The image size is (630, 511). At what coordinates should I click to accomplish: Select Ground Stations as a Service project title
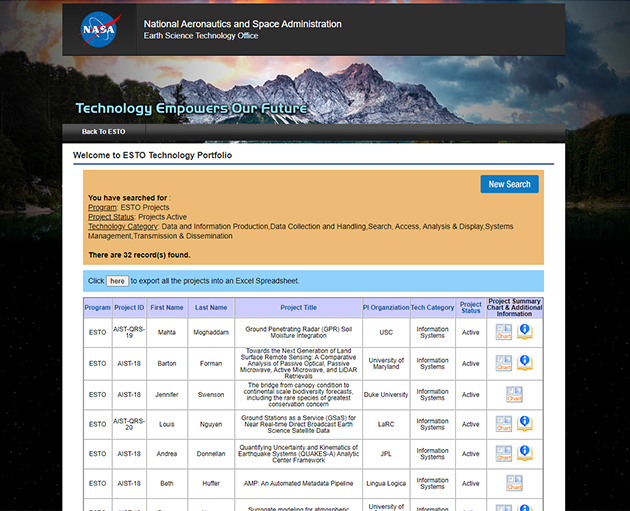point(299,424)
